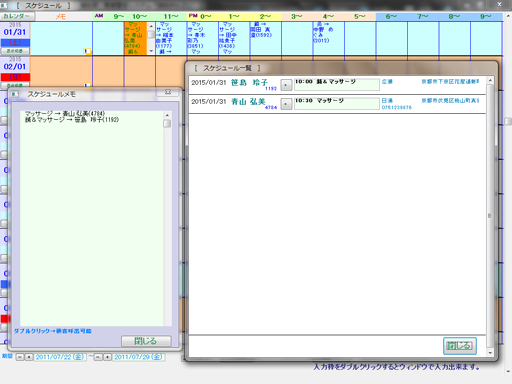The width and height of the screenshot is (512, 384).
Task: Click the 10:30 マッサージ appointment field
Action: 337,104
